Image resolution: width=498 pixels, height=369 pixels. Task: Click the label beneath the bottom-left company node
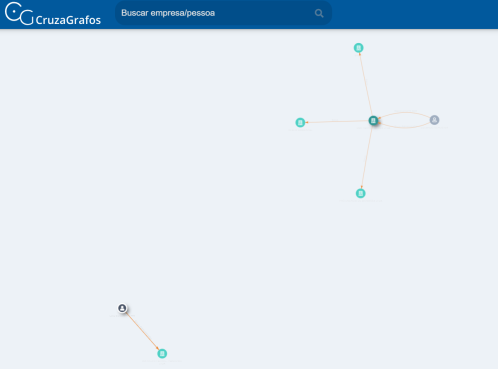[x=162, y=361]
